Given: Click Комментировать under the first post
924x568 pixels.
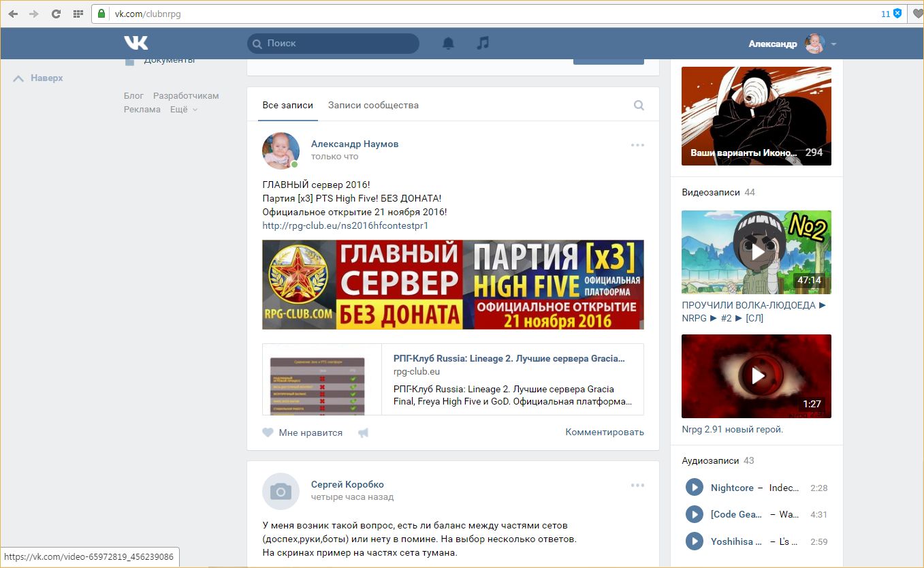Looking at the screenshot, I should point(604,432).
